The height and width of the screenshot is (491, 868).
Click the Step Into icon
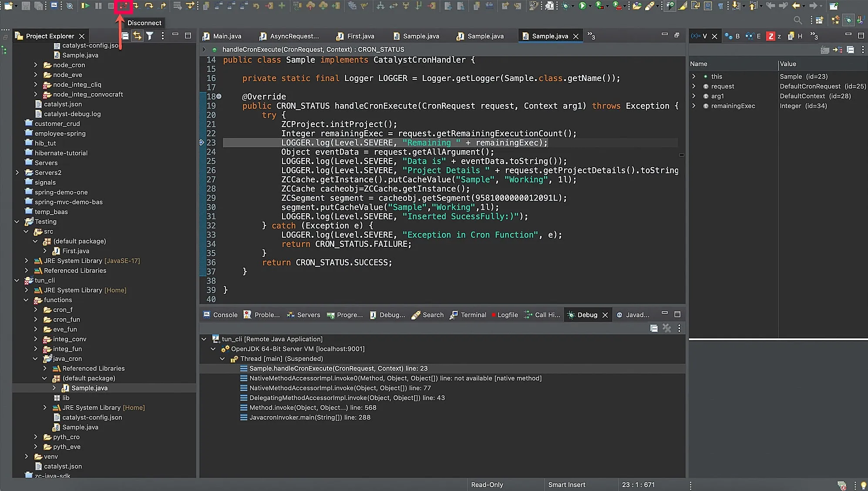coord(136,6)
